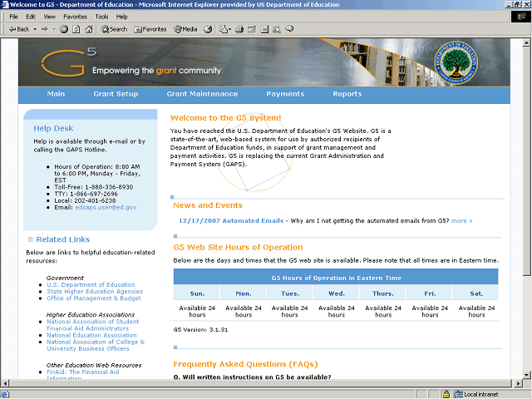
Task: Open Office of Management & Budget link
Action: pyautogui.click(x=94, y=298)
